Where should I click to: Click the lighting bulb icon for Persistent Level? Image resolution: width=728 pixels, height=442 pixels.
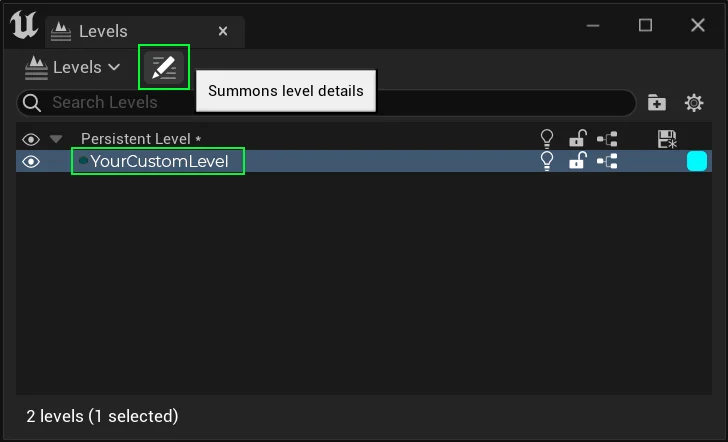(547, 139)
